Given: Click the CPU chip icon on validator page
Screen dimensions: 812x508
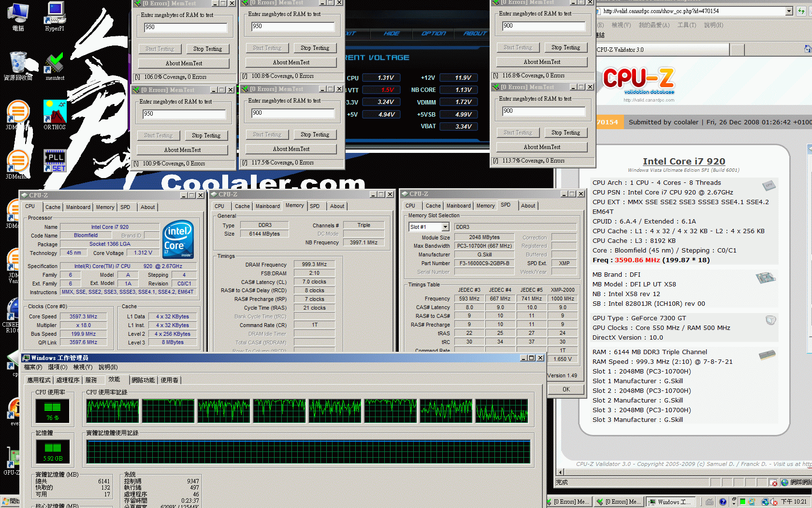Looking at the screenshot, I should point(768,185).
